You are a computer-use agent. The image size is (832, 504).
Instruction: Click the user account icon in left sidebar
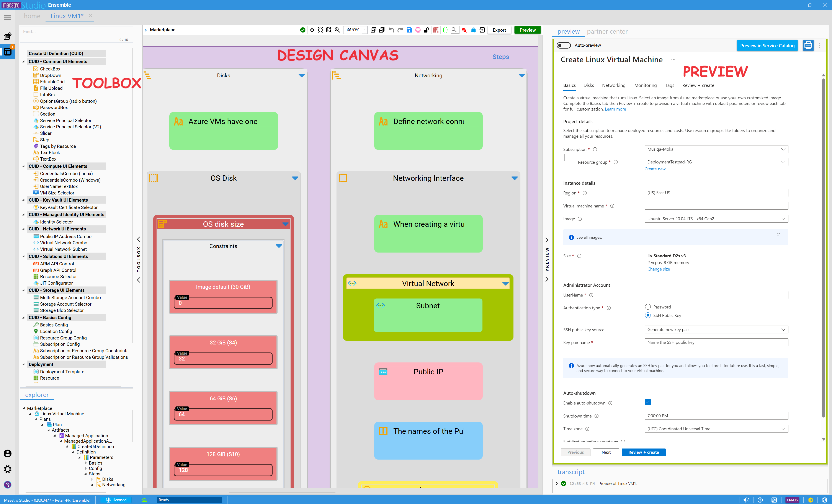point(7,453)
